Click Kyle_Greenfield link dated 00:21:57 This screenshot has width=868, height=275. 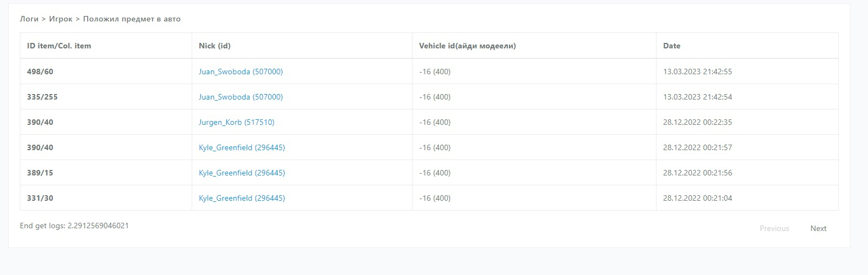coord(242,147)
